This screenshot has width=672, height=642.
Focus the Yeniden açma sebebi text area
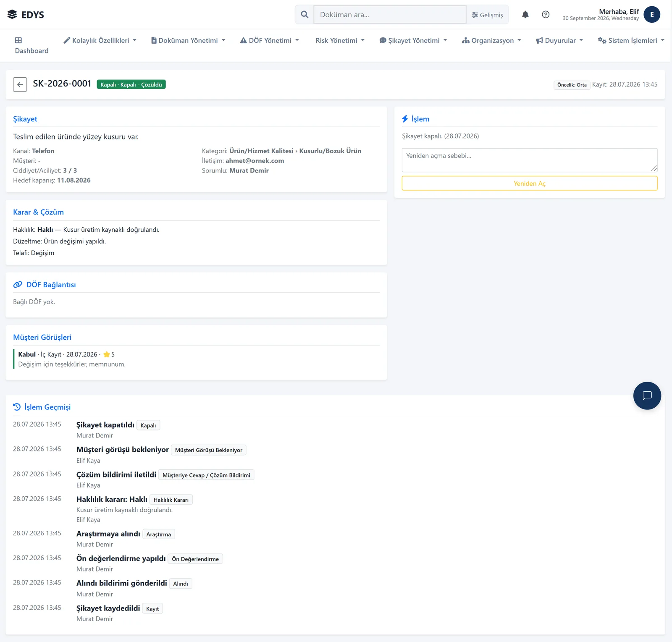click(530, 160)
